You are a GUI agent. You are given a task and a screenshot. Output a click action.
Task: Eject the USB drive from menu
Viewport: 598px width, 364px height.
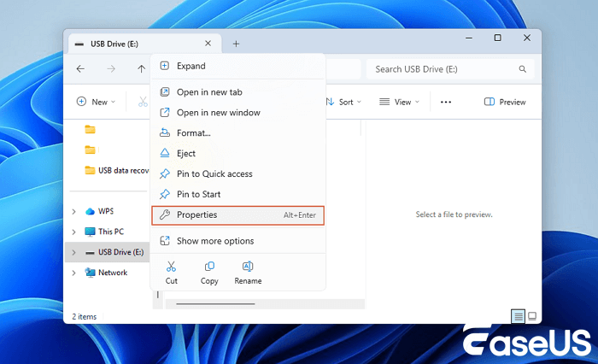[238, 154]
